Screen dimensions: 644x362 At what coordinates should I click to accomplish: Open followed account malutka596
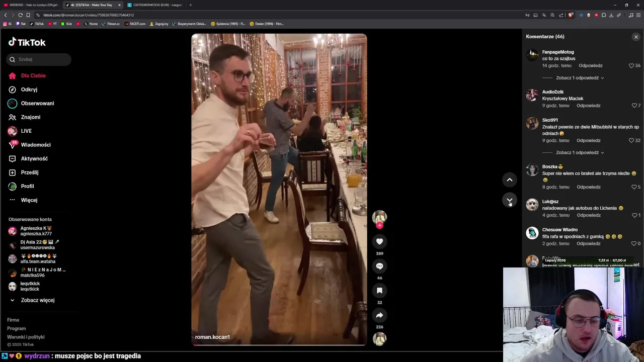point(36,273)
